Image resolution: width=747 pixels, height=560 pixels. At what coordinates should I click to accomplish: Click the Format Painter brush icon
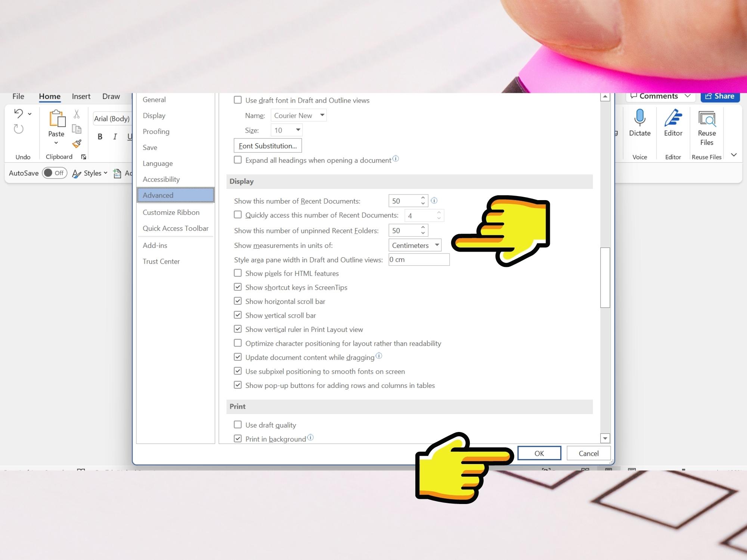click(77, 144)
